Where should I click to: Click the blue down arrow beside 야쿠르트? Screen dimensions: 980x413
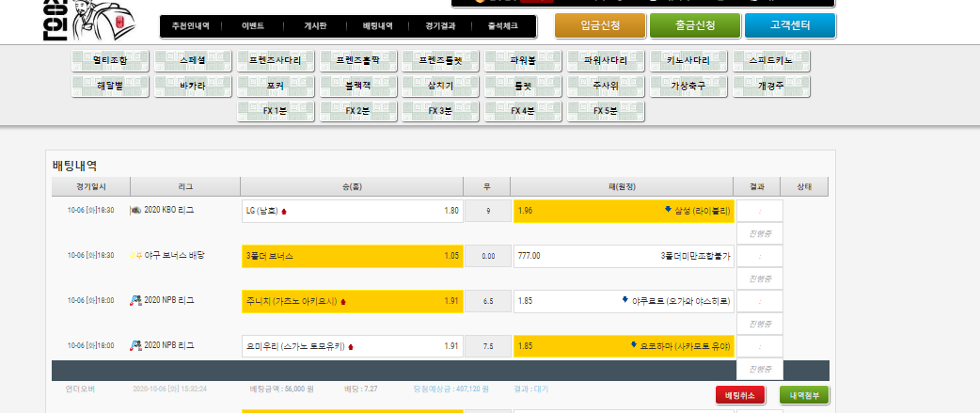pyautogui.click(x=624, y=301)
